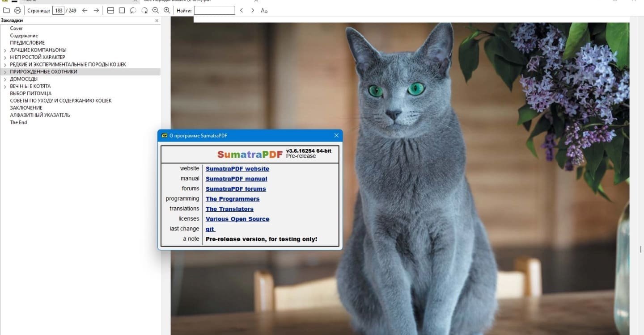Click the SumatraPDF colorful logo text

click(250, 155)
